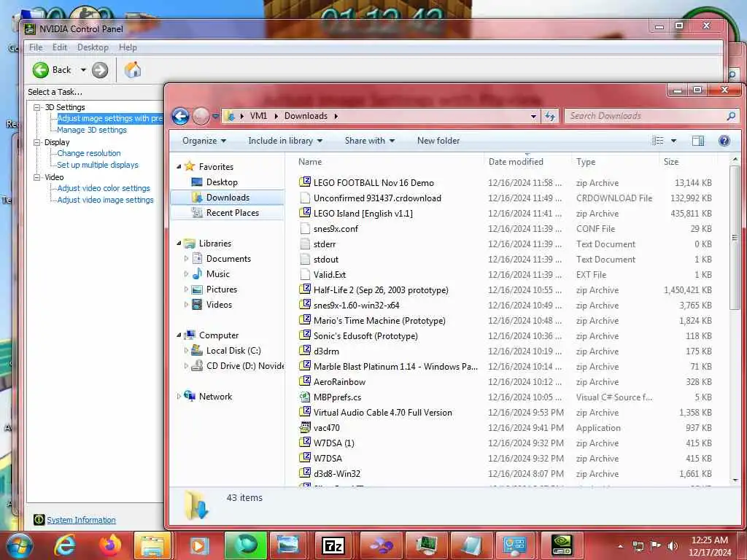Click the vac470 application icon
The width and height of the screenshot is (747, 560).
(305, 427)
